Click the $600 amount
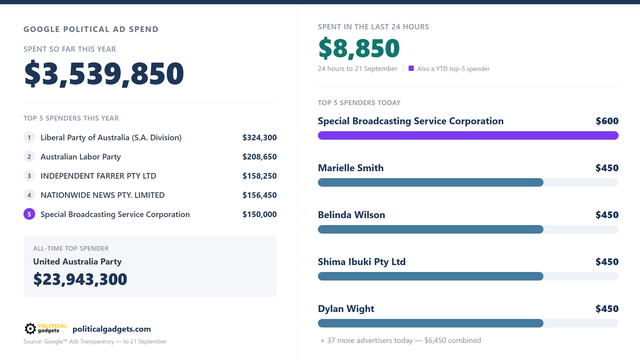 pyautogui.click(x=607, y=121)
